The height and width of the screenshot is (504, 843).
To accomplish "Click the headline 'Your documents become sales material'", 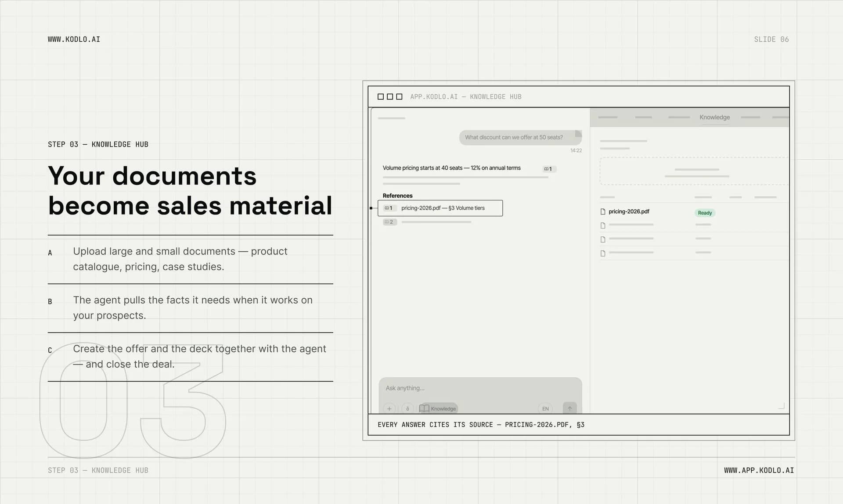I will [x=190, y=190].
